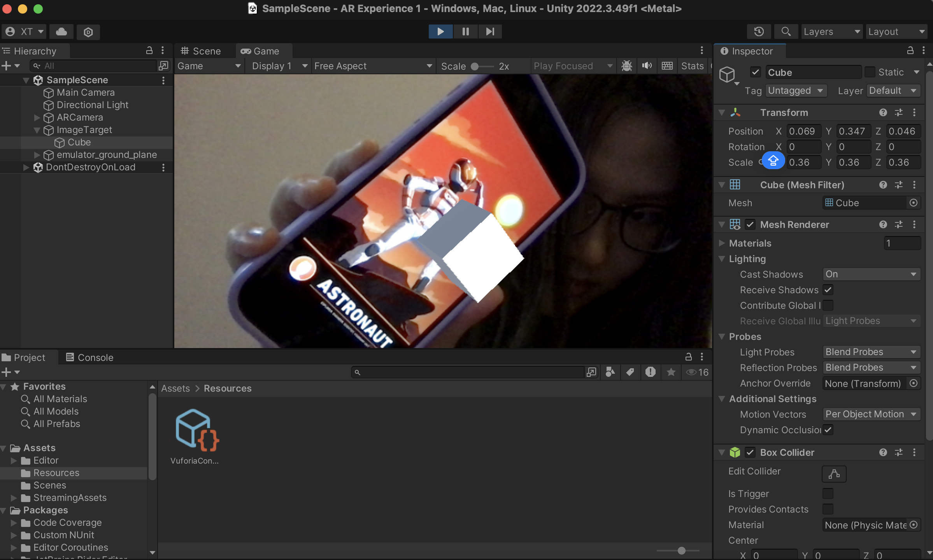The image size is (933, 560).
Task: Open Transform component preset icon
Action: 899,112
